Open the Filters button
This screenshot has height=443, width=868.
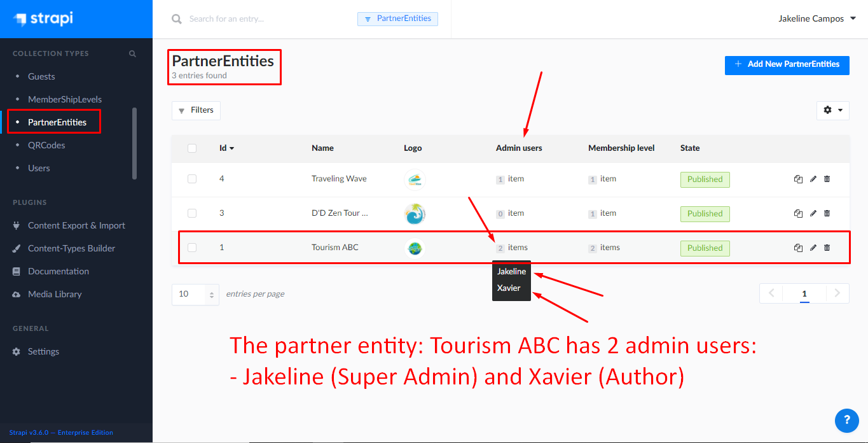coord(196,110)
